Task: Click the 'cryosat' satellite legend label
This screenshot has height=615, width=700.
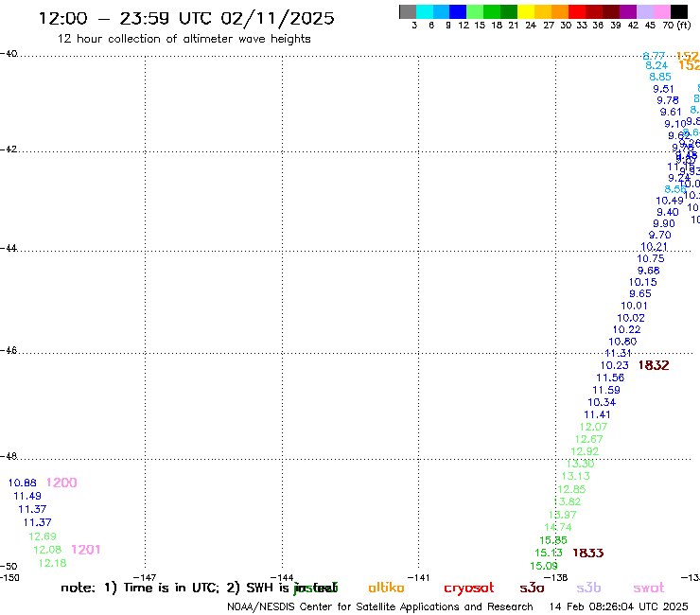Action: coord(469,589)
